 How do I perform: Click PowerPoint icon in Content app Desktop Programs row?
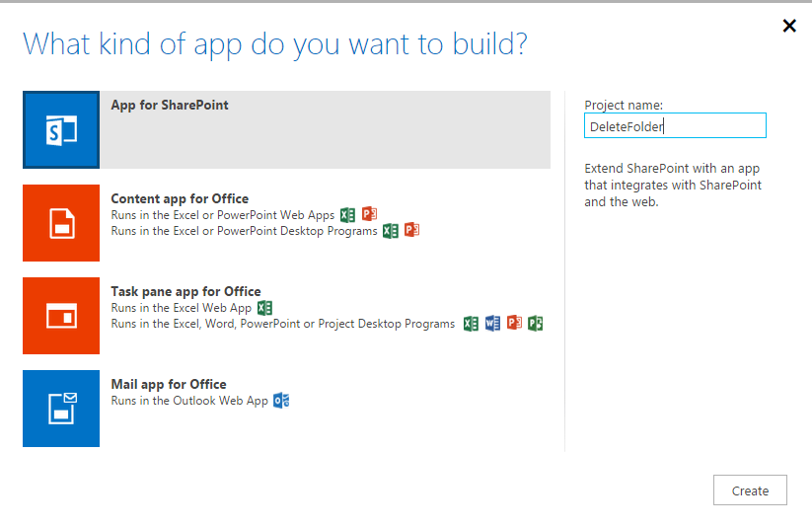411,231
